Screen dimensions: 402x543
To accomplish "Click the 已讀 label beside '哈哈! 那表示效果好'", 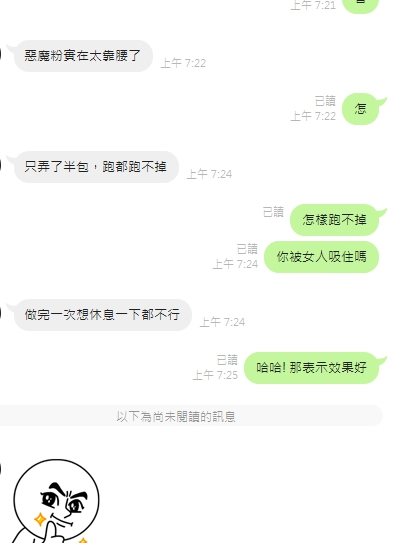I will click(x=227, y=360).
